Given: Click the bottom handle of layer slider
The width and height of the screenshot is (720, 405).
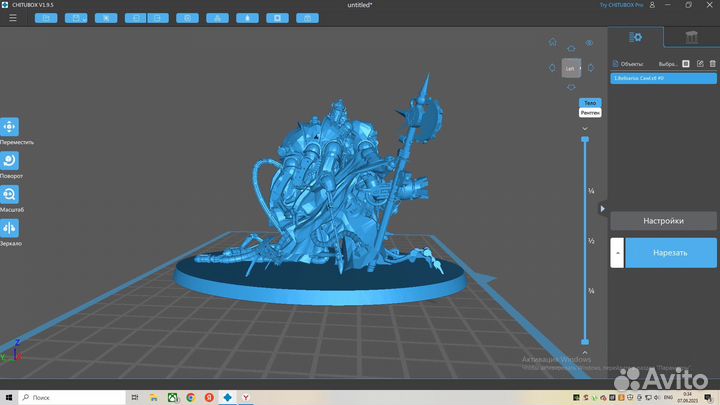Looking at the screenshot, I should coord(585,342).
